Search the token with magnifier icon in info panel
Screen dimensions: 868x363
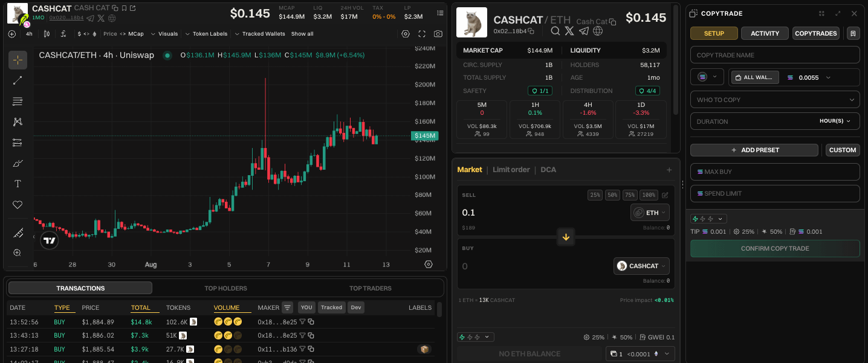pyautogui.click(x=555, y=31)
